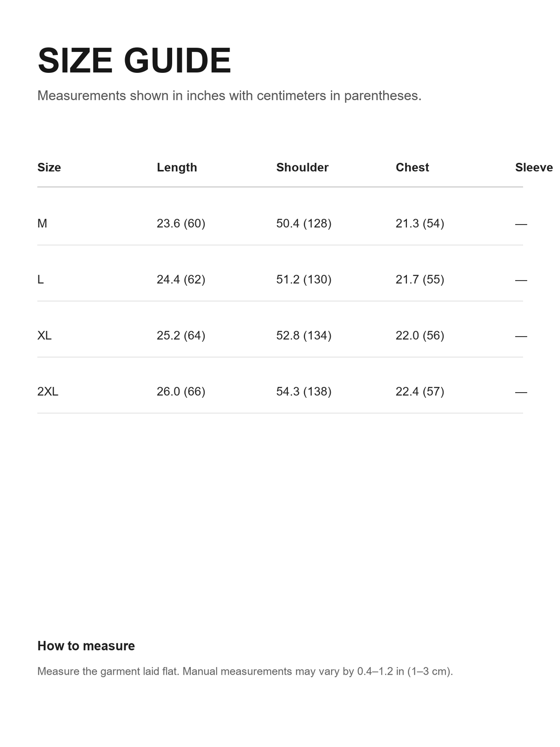Click the XL size row label
This screenshot has height=747, width=560.
tap(44, 335)
